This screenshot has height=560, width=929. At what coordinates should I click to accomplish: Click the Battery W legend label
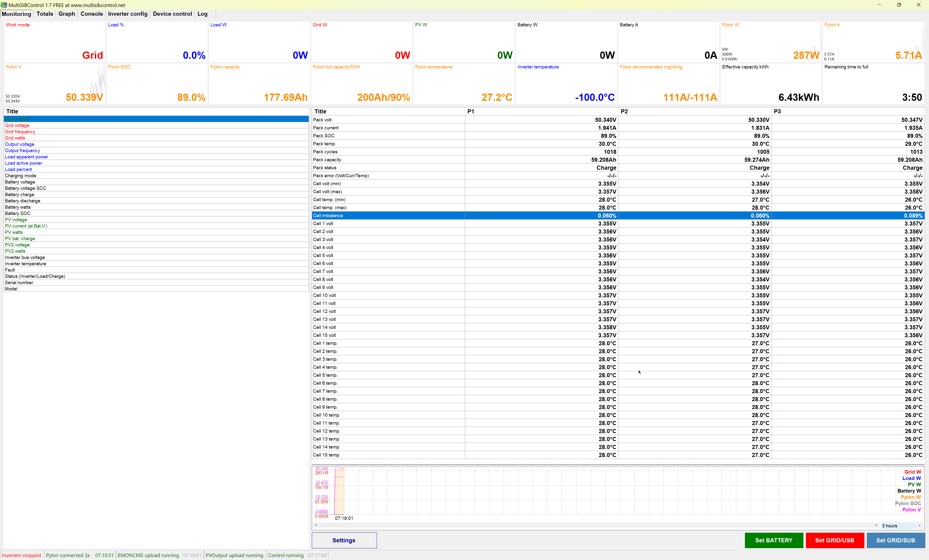point(909,491)
